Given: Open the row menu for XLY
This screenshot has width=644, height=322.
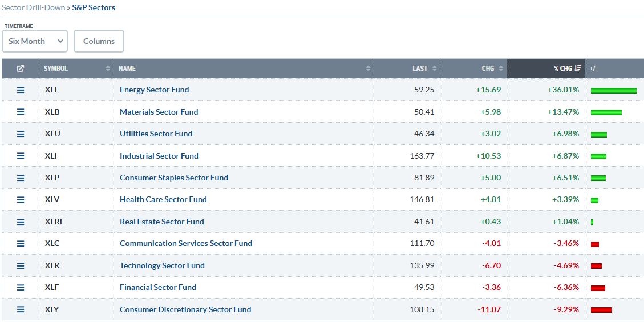Looking at the screenshot, I should 21,309.
